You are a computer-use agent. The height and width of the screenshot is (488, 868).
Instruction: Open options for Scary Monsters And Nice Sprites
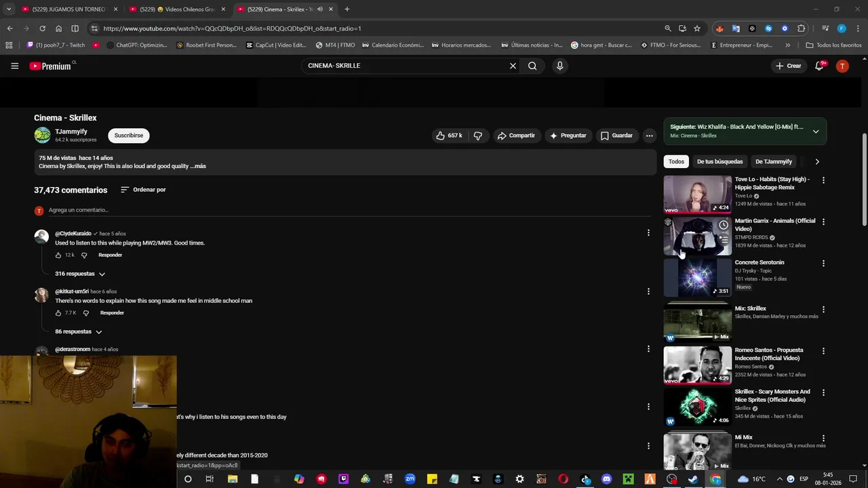pyautogui.click(x=823, y=392)
